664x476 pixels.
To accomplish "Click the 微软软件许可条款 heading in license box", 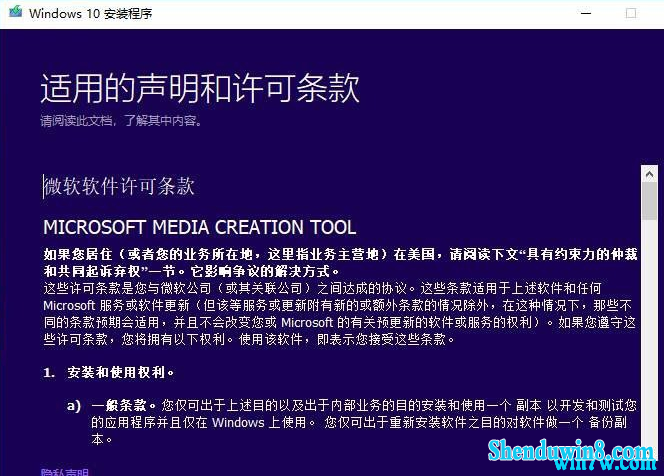I will tap(119, 186).
